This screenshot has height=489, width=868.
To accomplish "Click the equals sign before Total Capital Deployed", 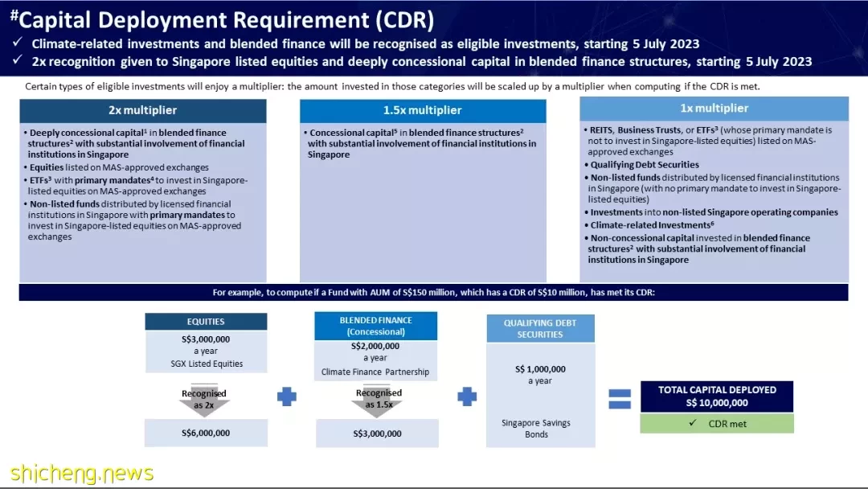I will (x=620, y=399).
